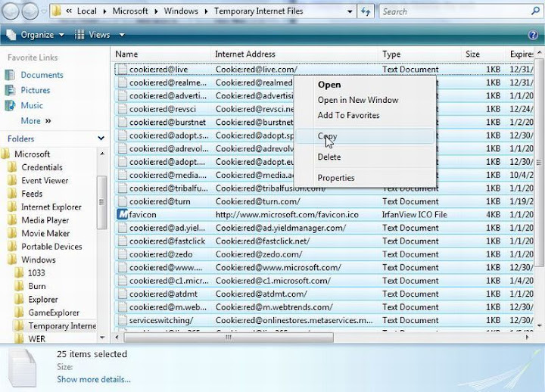Click scroll right arrow on horizontal scrollbar
This screenshot has height=392, width=545.
click(528, 337)
